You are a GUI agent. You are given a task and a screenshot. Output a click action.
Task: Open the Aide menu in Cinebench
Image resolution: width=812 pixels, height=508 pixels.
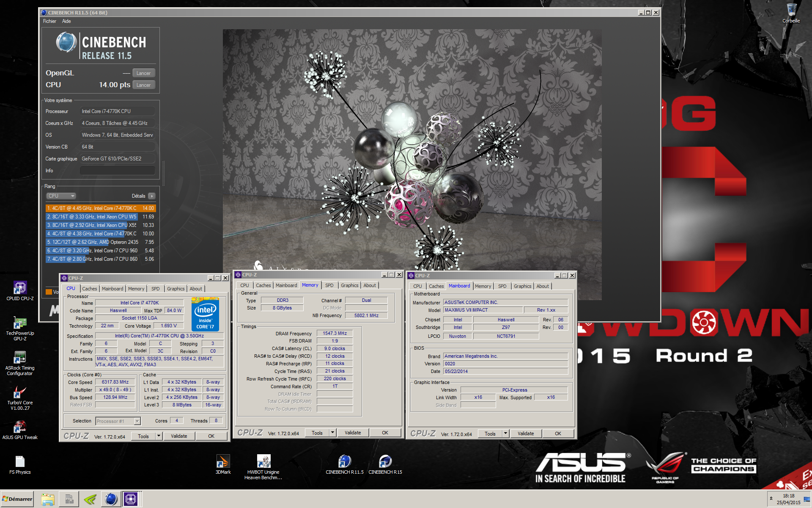coord(66,21)
